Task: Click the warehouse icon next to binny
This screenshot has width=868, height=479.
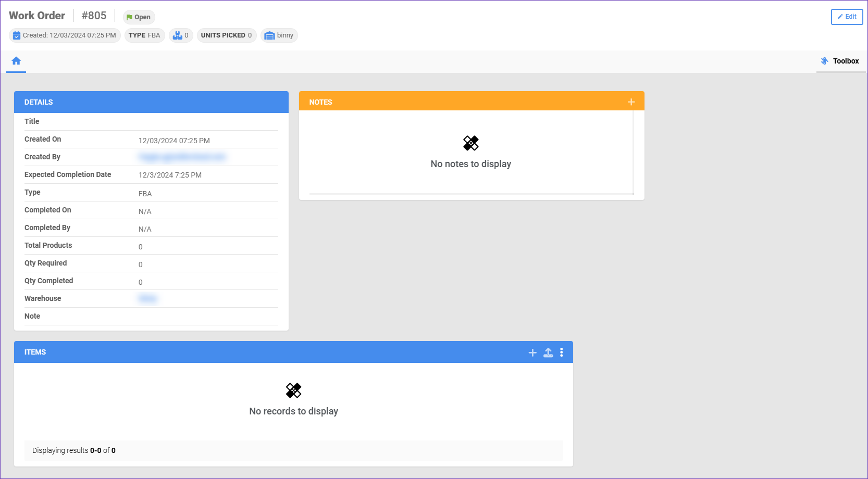Action: (269, 35)
